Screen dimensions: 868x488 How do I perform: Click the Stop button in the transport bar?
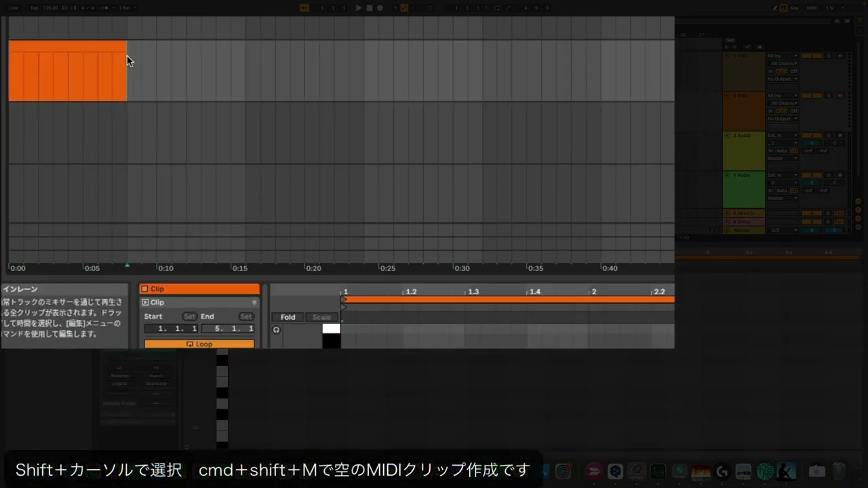(370, 8)
